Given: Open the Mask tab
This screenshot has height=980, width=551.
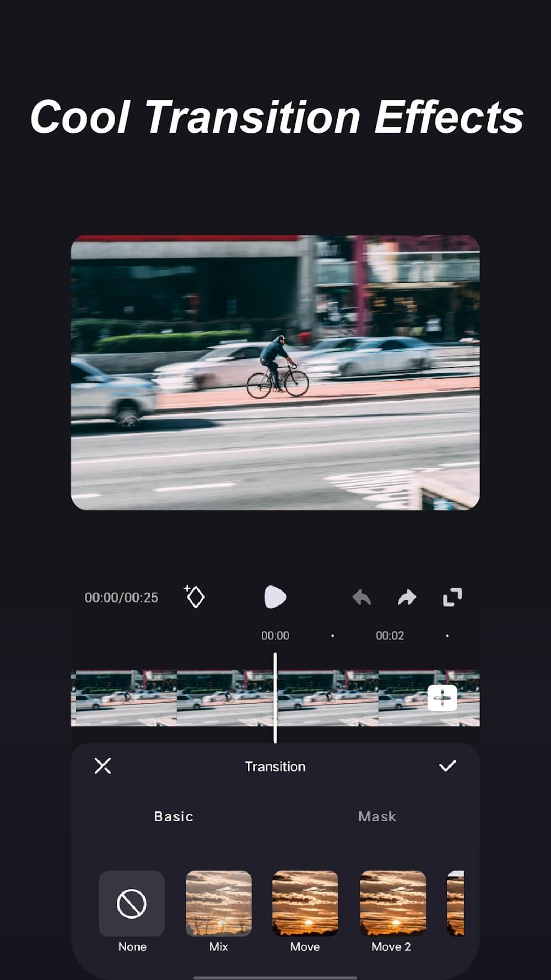Looking at the screenshot, I should pyautogui.click(x=377, y=816).
